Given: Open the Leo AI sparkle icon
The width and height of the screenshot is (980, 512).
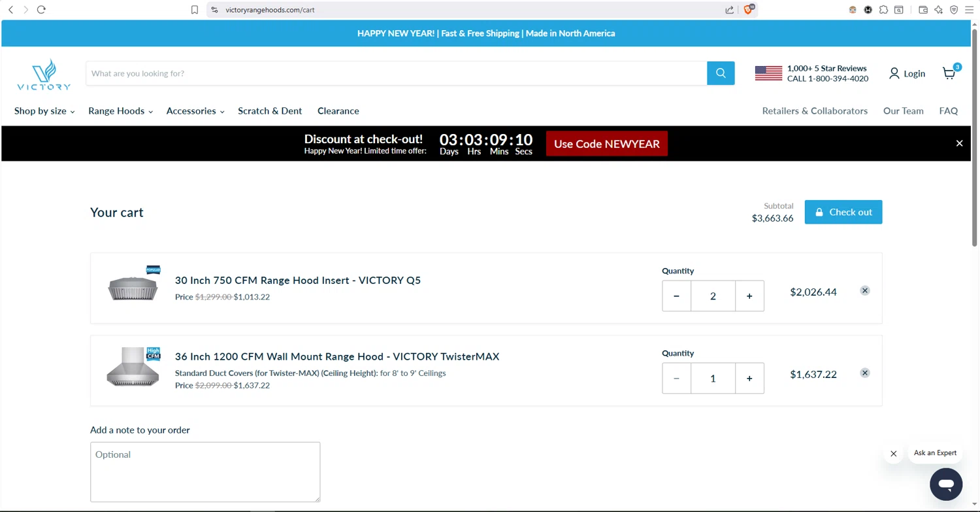Looking at the screenshot, I should pyautogui.click(x=938, y=10).
